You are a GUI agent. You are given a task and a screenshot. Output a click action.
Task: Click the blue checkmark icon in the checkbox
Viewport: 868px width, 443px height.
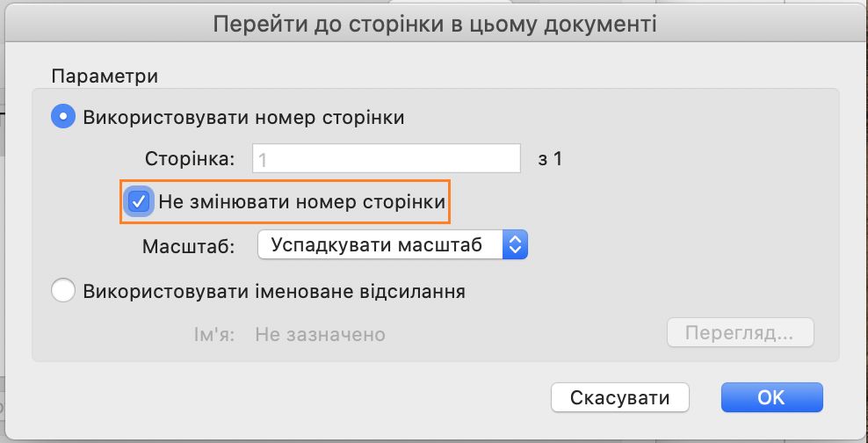pyautogui.click(x=139, y=201)
